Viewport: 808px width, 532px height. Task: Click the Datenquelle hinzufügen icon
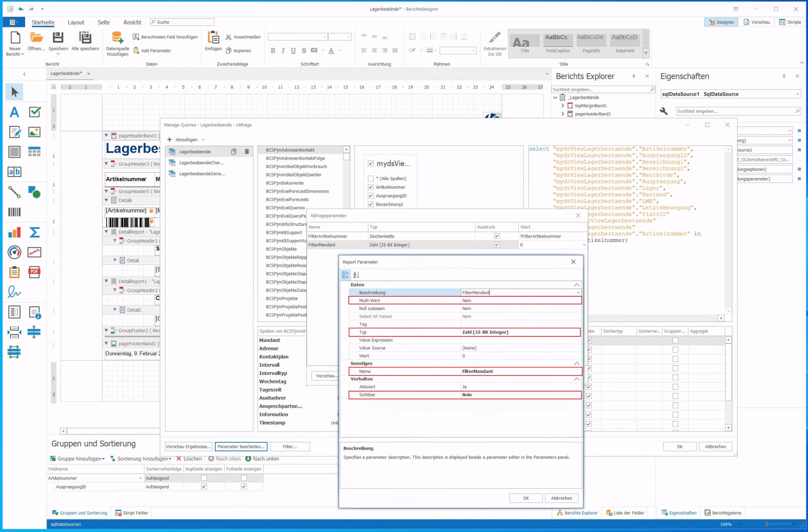click(x=117, y=38)
